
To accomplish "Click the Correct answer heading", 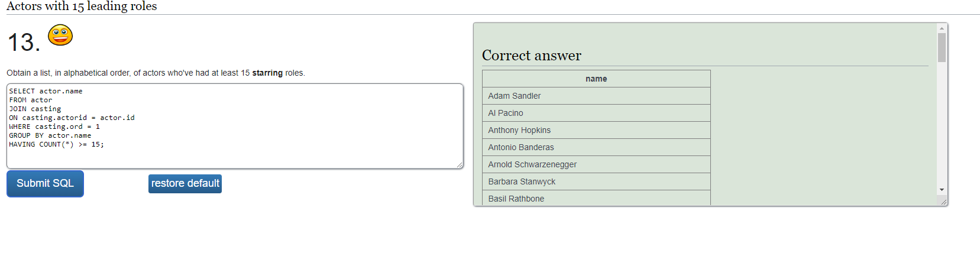I will [x=532, y=56].
